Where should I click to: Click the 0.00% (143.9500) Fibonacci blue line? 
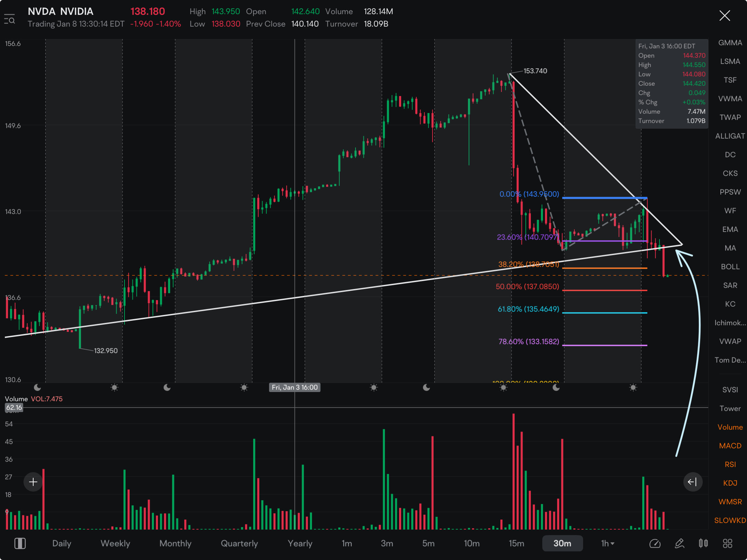(605, 198)
